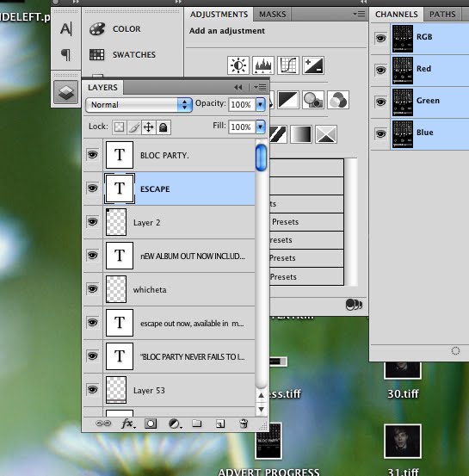Add a Levels adjustment
Image resolution: width=469 pixels, height=476 pixels.
(x=263, y=65)
